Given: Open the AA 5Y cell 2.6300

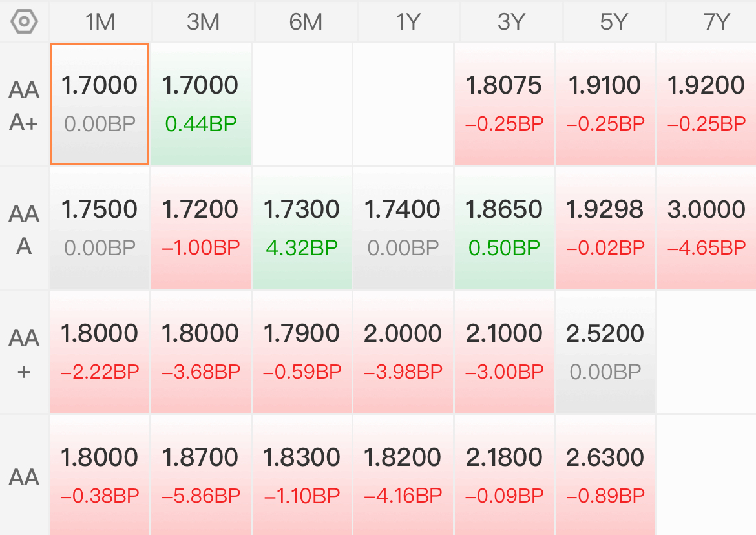Looking at the screenshot, I should click(x=605, y=476).
